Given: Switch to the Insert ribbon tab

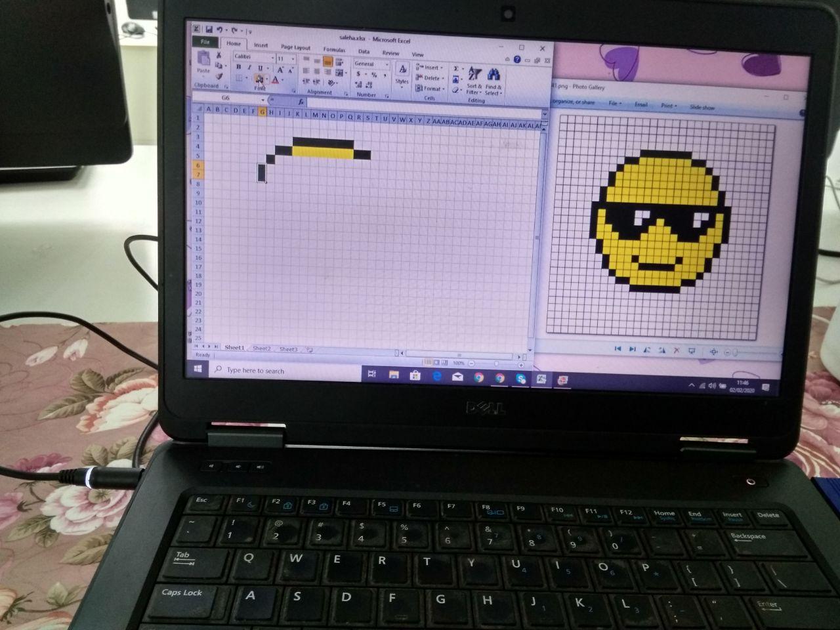Looking at the screenshot, I should pos(261,45).
